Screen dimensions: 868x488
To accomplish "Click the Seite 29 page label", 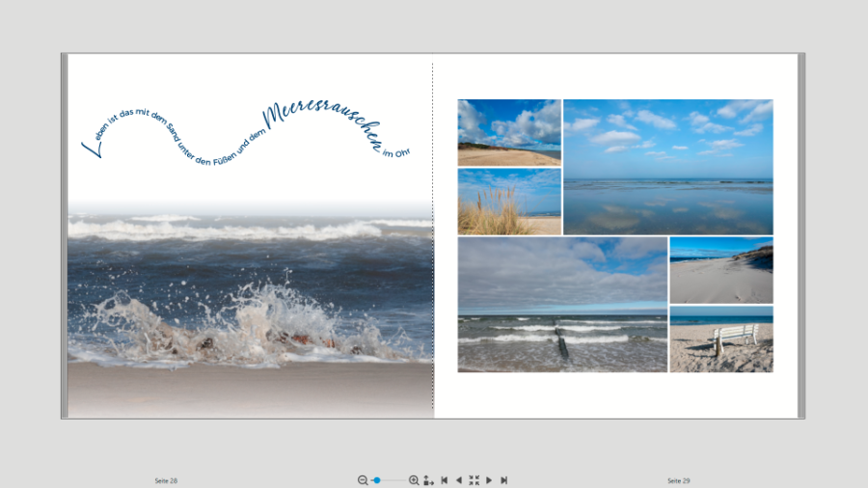I will click(x=678, y=480).
